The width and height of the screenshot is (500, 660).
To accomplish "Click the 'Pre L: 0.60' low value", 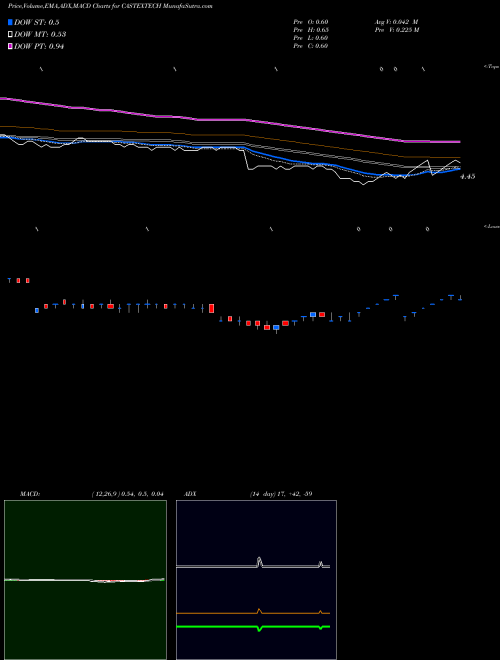I will point(311,38).
